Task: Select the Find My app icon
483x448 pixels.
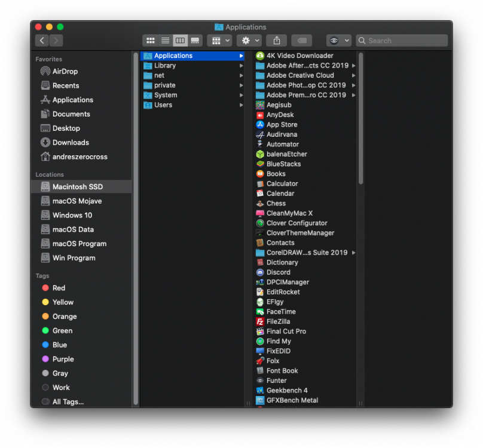Action: 260,342
